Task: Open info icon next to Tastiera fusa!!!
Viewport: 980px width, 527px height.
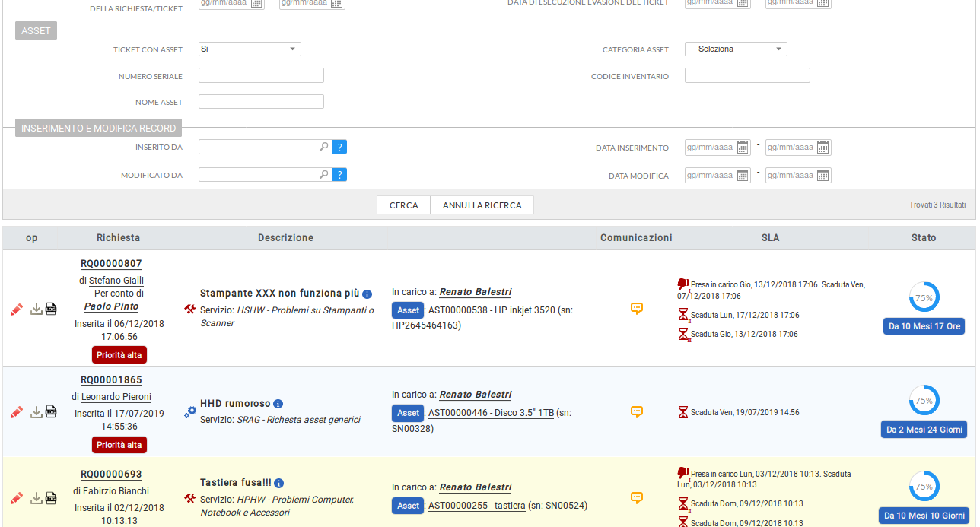Action: [x=279, y=483]
